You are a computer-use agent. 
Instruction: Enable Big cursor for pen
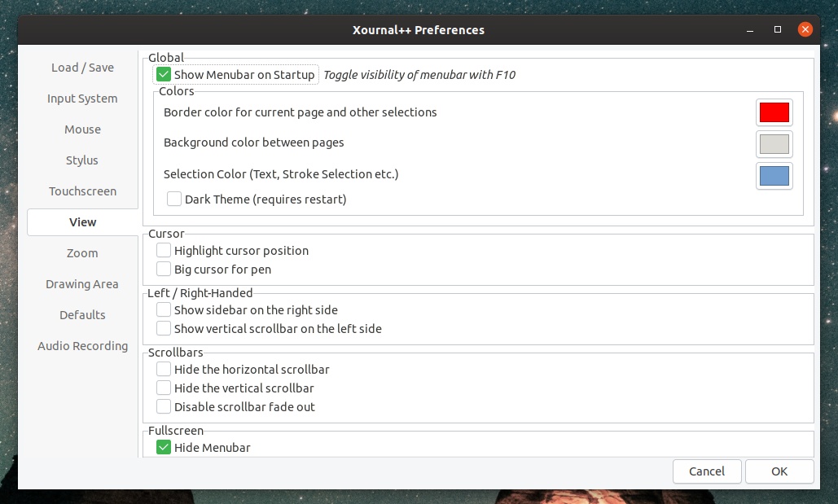(163, 269)
